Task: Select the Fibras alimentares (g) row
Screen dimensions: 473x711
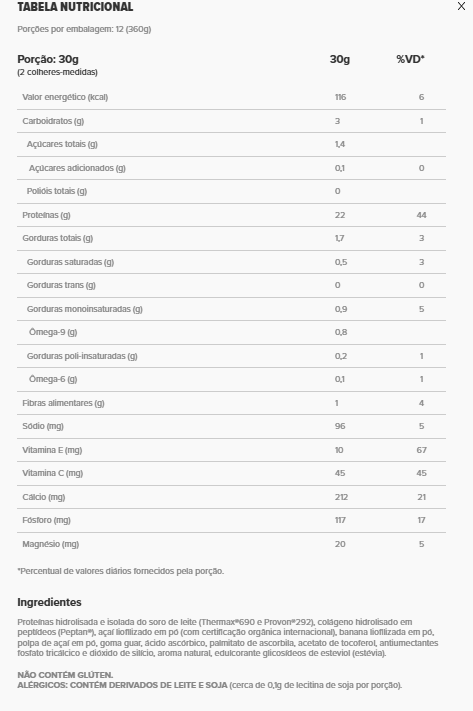Action: click(231, 403)
